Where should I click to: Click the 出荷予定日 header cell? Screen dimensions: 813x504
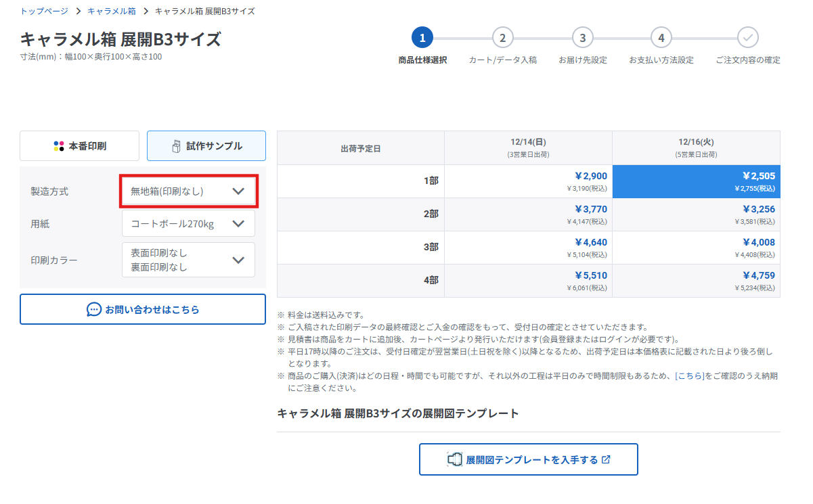click(x=361, y=147)
